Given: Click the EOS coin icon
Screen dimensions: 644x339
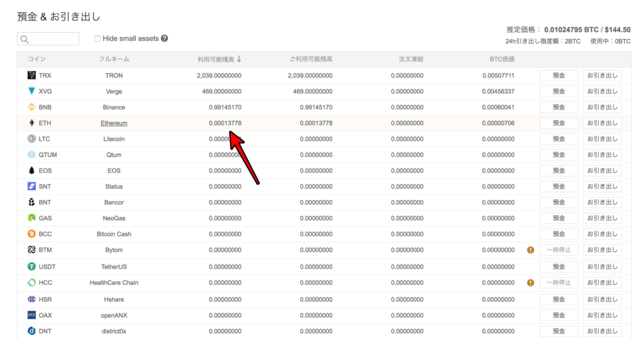Looking at the screenshot, I should pyautogui.click(x=31, y=170).
